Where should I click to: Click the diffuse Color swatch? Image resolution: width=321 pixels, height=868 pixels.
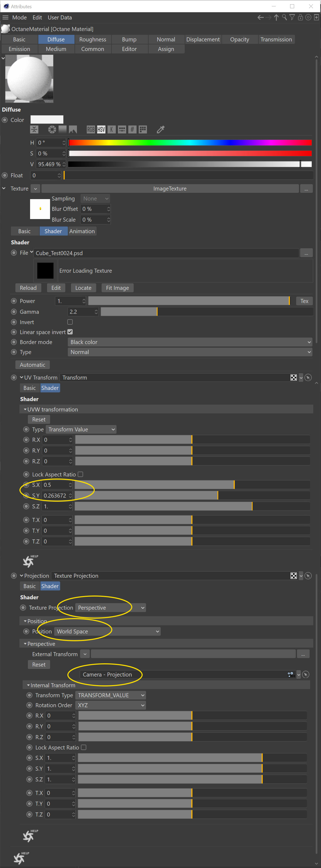[47, 120]
